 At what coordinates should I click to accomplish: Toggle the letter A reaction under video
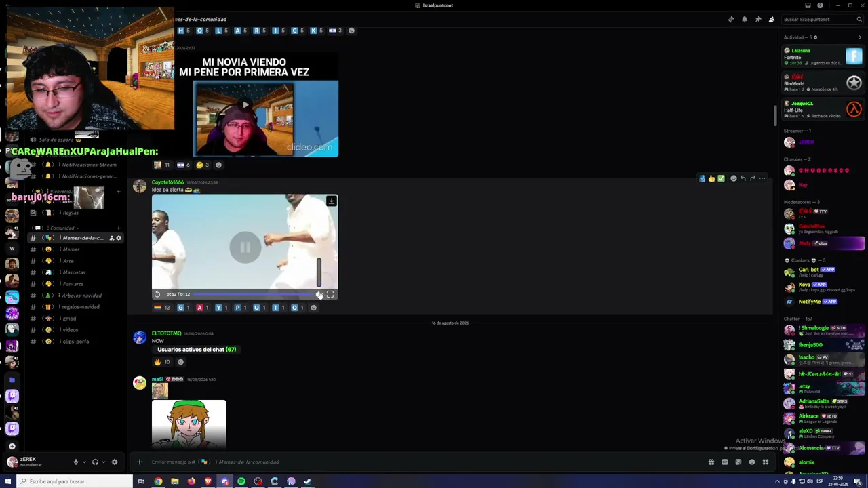203,308
